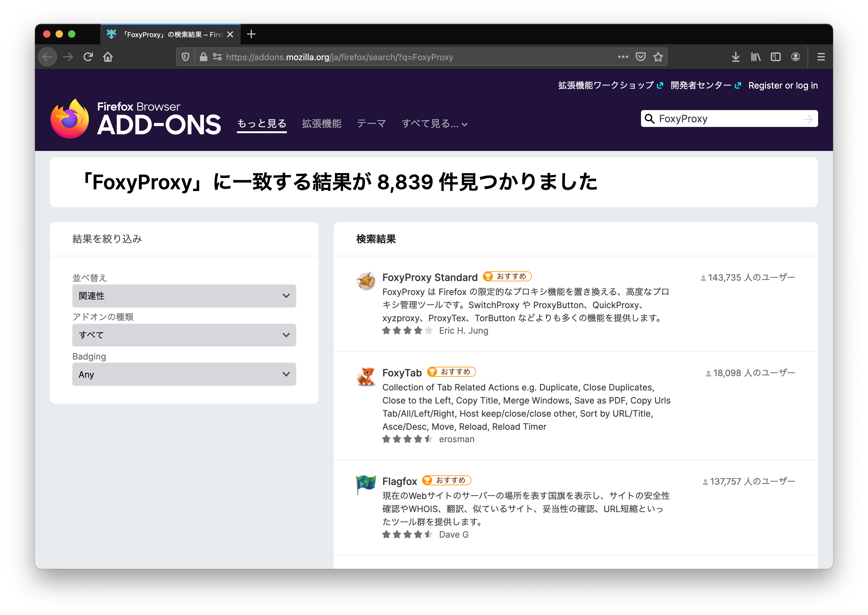Select the 拡張機能 navigation tab
The width and height of the screenshot is (868, 615).
322,124
